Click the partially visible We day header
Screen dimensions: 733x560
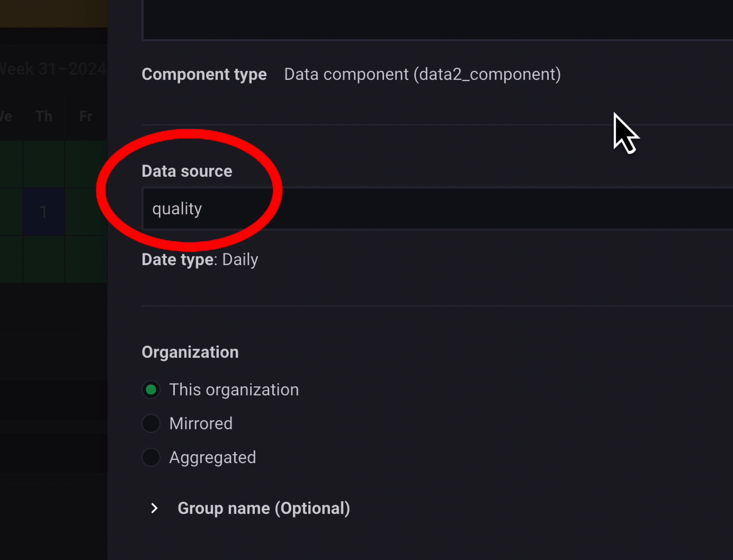tap(6, 116)
